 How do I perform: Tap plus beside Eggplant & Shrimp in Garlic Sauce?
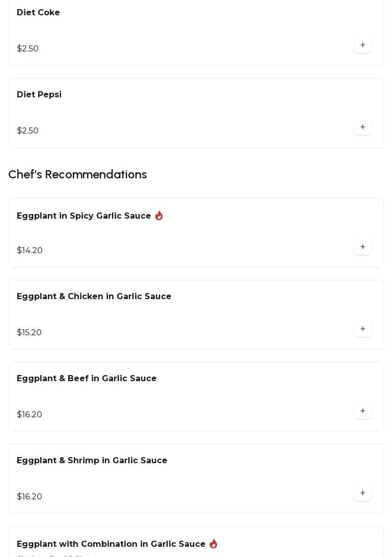point(362,493)
